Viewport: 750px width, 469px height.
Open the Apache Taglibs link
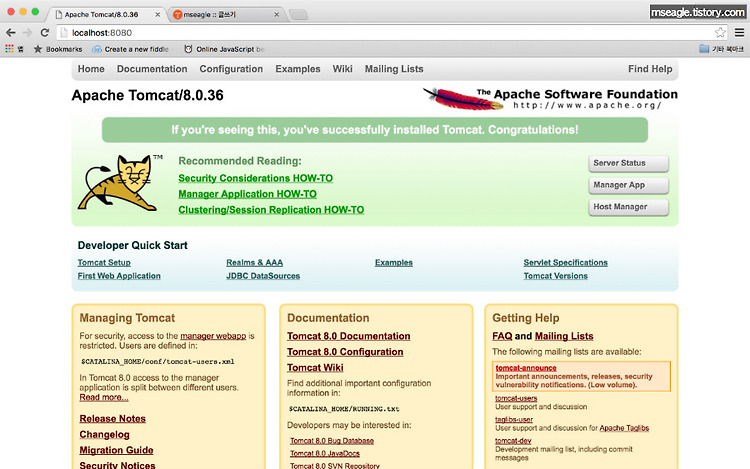click(624, 428)
